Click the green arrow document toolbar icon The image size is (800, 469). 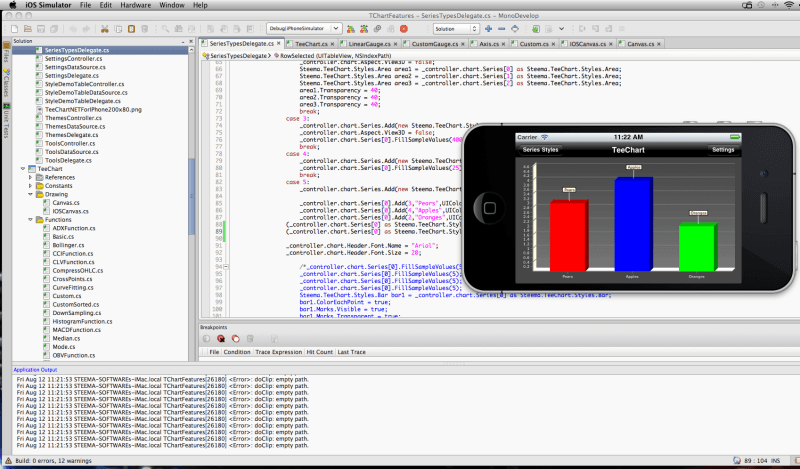(x=535, y=29)
